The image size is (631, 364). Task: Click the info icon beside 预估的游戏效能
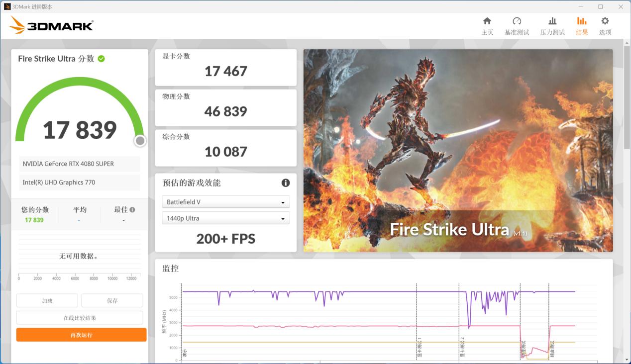tap(286, 183)
